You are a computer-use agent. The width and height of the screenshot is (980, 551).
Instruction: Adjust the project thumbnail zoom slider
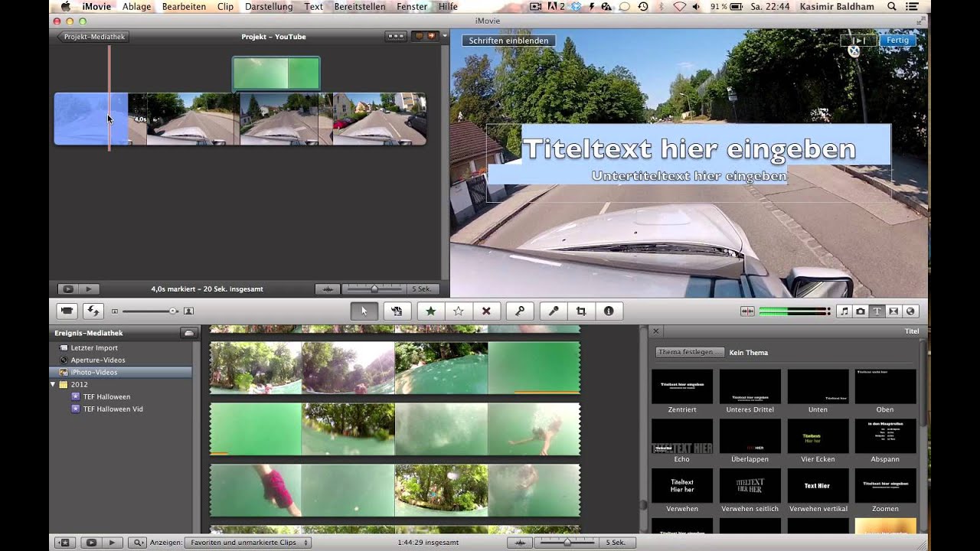(x=374, y=289)
